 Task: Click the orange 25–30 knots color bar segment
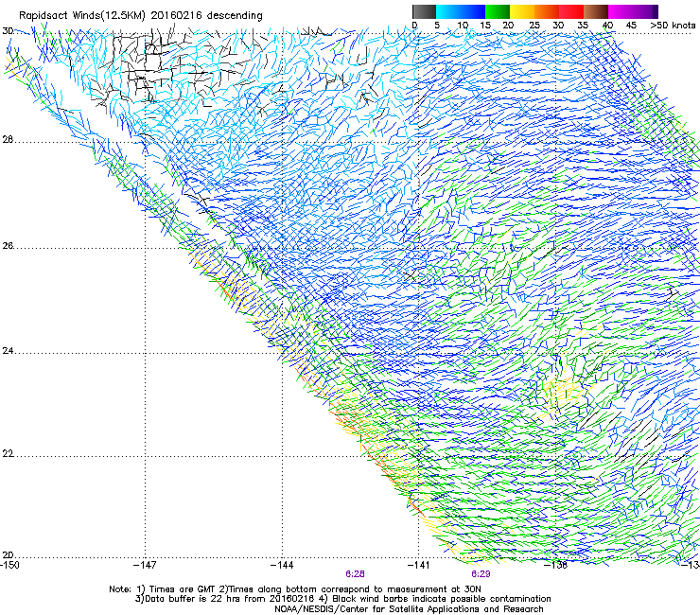point(547,11)
